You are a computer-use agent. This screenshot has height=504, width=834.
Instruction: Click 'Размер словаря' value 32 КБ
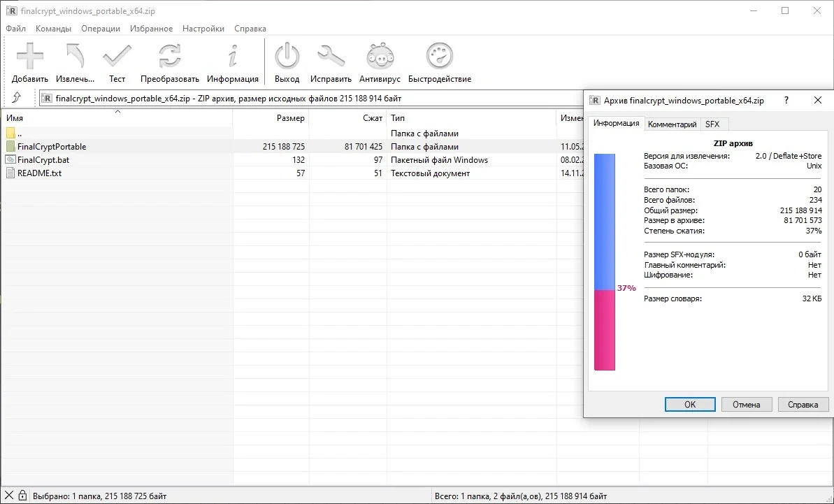coord(812,298)
